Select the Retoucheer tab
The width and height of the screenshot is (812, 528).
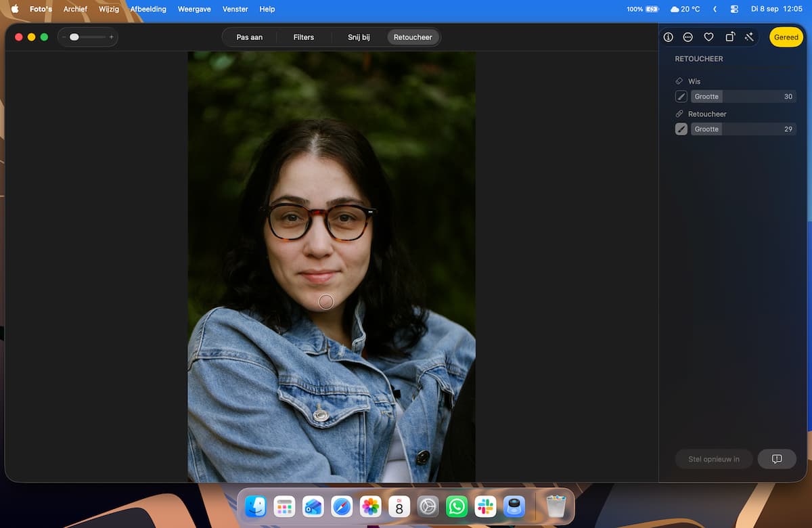[413, 37]
